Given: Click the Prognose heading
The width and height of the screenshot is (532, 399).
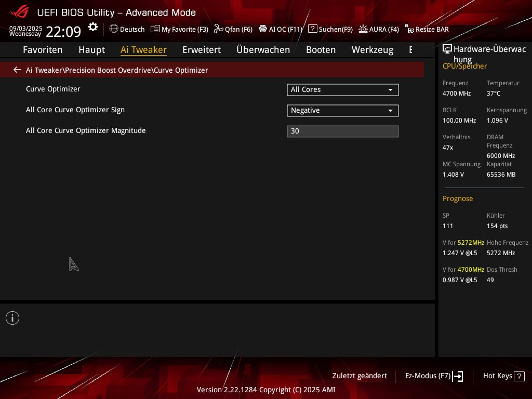Looking at the screenshot, I should coord(458,199).
